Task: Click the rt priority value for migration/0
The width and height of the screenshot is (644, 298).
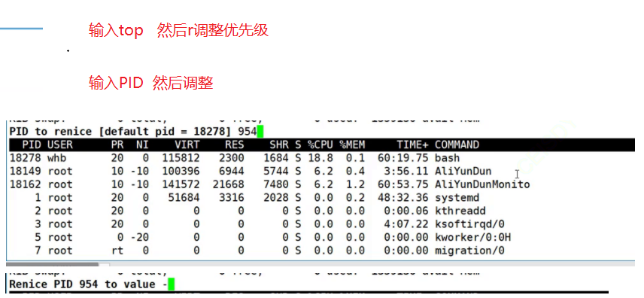Action: click(117, 251)
